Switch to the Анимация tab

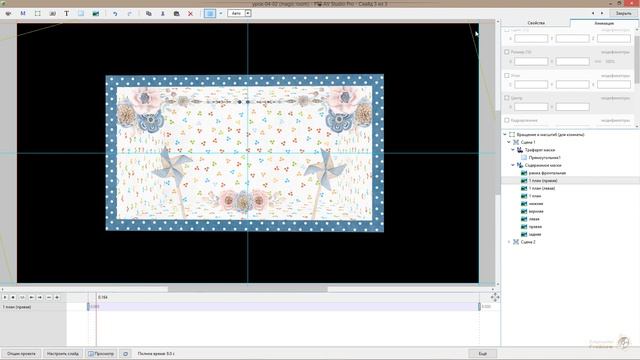[x=604, y=23]
